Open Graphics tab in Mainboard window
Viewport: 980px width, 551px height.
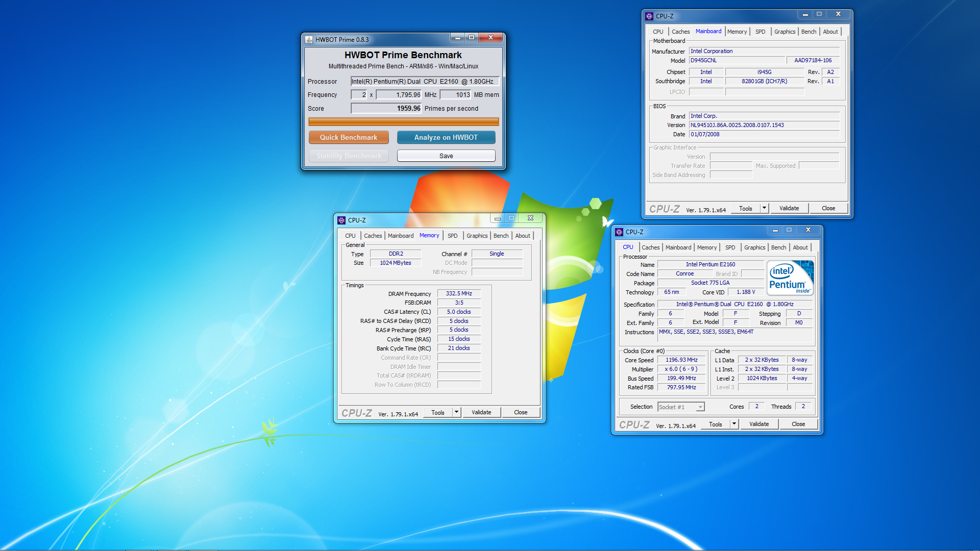click(785, 32)
